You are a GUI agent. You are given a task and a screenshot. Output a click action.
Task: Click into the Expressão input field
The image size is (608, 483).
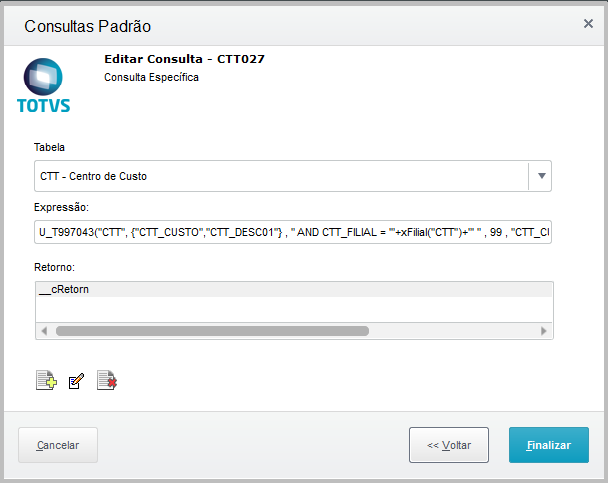(x=292, y=234)
